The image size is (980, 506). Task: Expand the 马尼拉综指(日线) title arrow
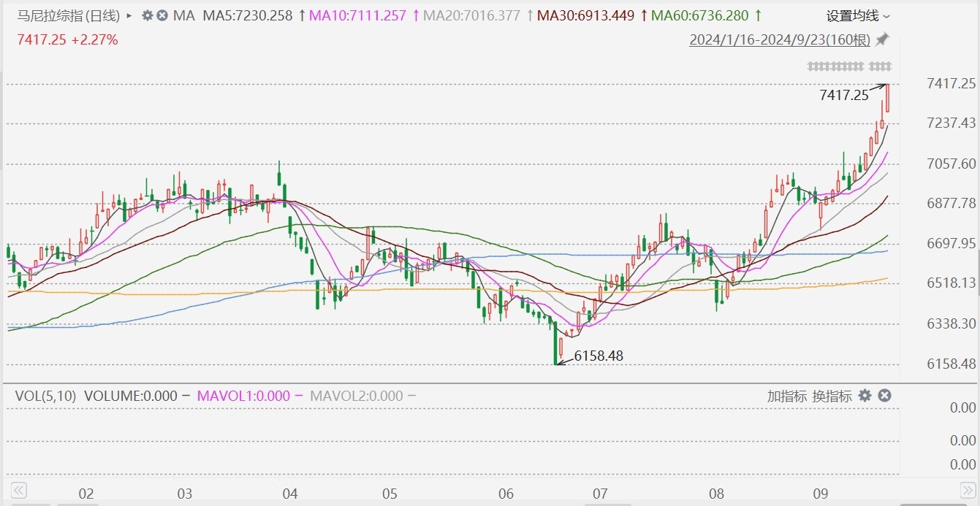pos(129,15)
